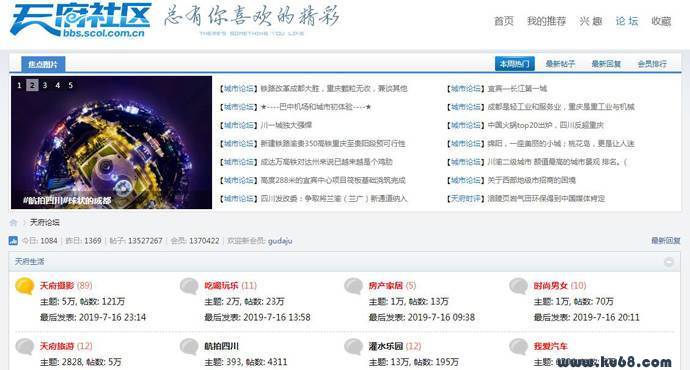Image resolution: width=690 pixels, height=370 pixels.
Task: Select the 本周热门 tab
Action: (x=514, y=64)
